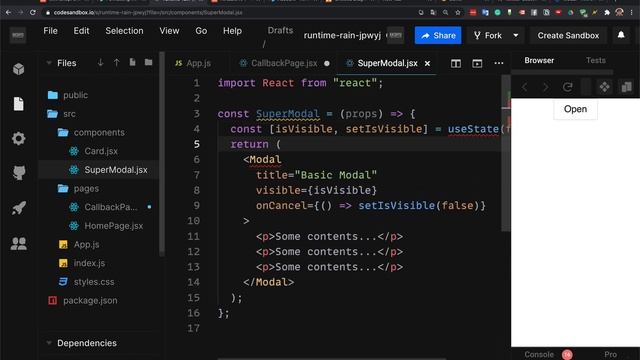The width and height of the screenshot is (640, 360).
Task: Close the SuperModal.jsx tab
Action: click(x=427, y=63)
